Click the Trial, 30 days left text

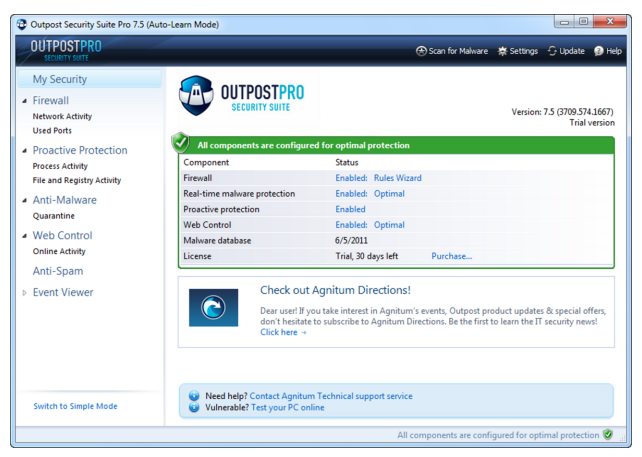pyautogui.click(x=367, y=256)
